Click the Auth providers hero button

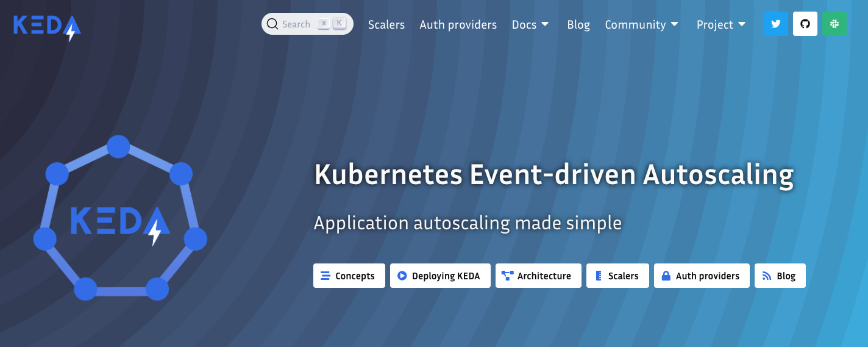pyautogui.click(x=702, y=276)
